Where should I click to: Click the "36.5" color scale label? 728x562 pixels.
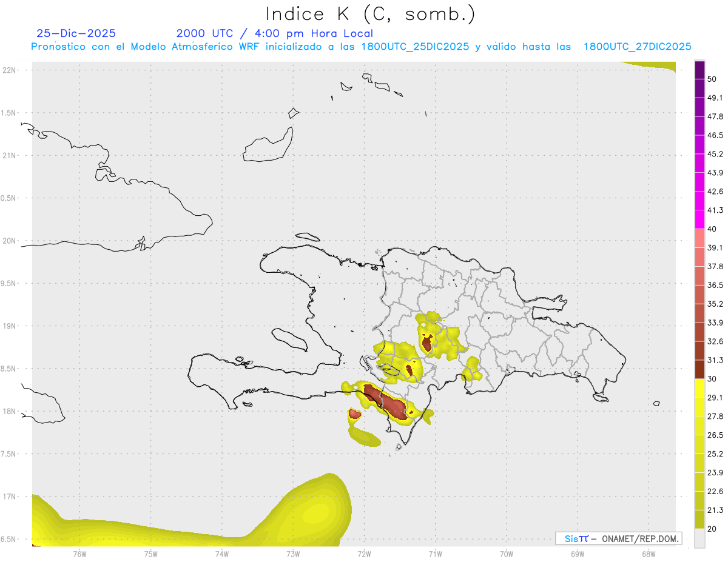click(x=715, y=285)
